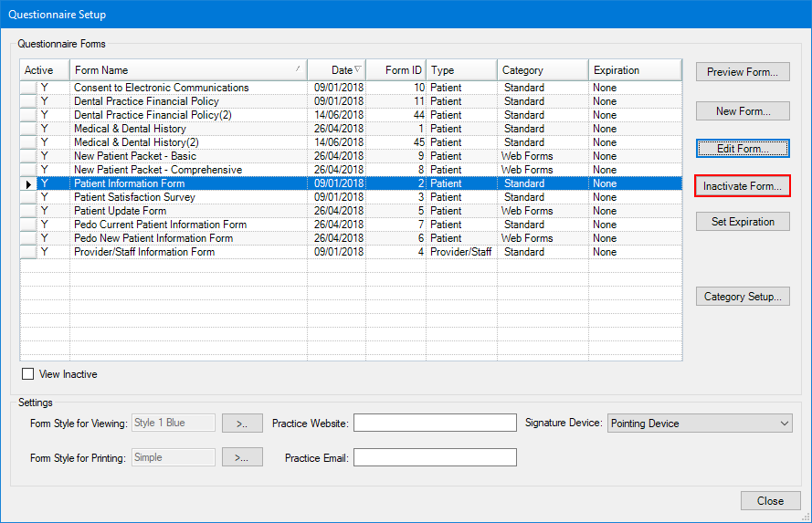Sort by the Active column header
The image size is (812, 523).
pos(45,70)
